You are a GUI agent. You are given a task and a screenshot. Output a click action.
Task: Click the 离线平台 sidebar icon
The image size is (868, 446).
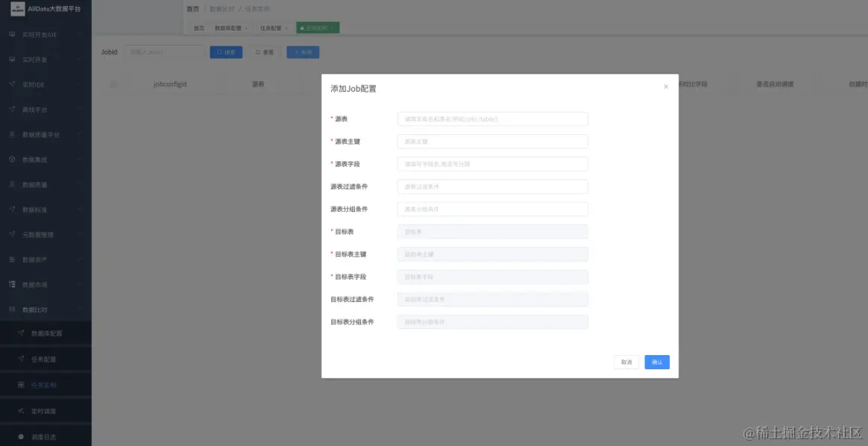(12, 110)
